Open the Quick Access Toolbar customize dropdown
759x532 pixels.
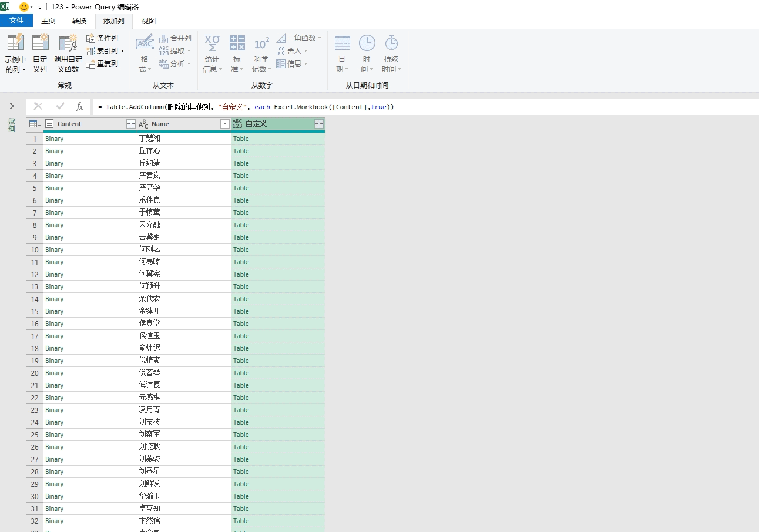(40, 8)
